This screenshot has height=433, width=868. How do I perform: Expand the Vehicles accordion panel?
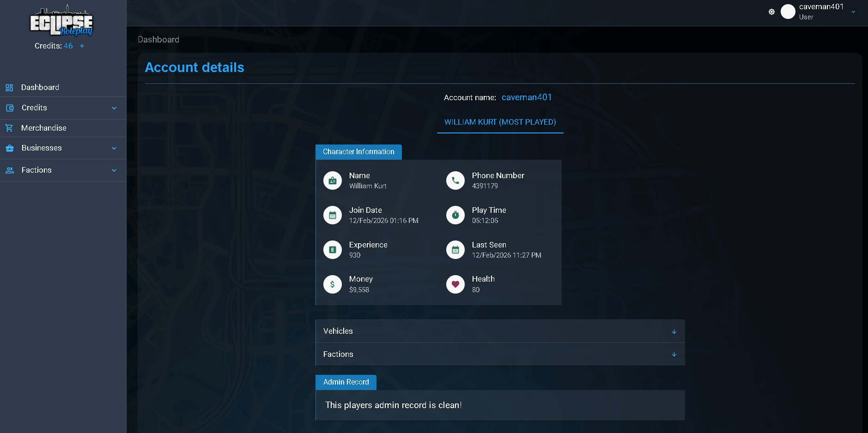500,331
